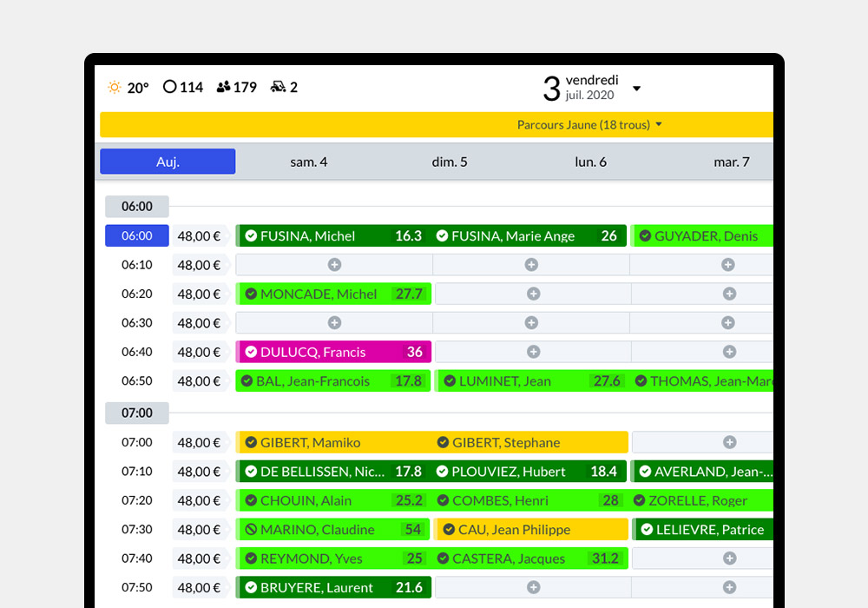Click the 06:40 time label

(137, 352)
